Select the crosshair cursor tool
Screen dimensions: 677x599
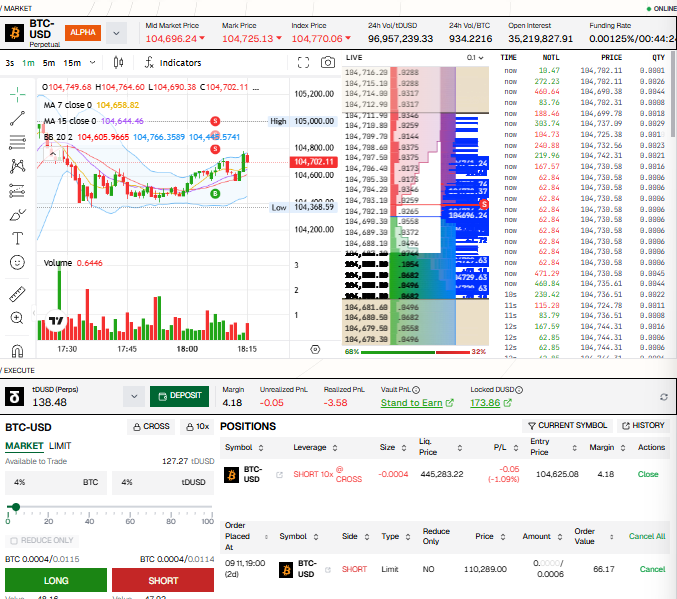(17, 94)
